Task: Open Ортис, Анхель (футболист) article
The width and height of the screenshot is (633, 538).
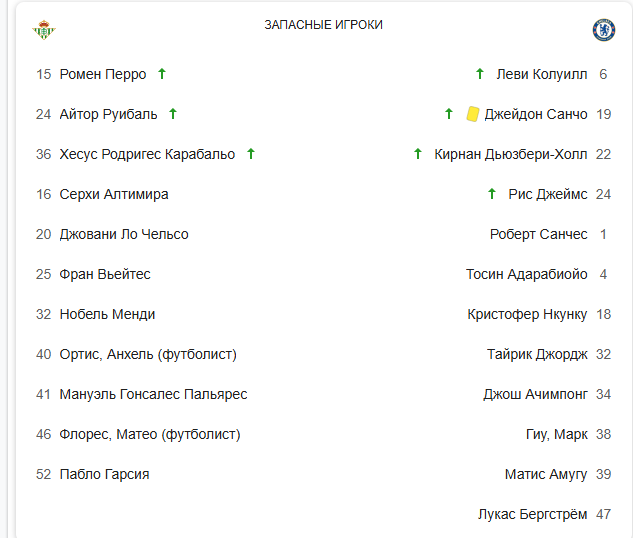Action: tap(148, 354)
